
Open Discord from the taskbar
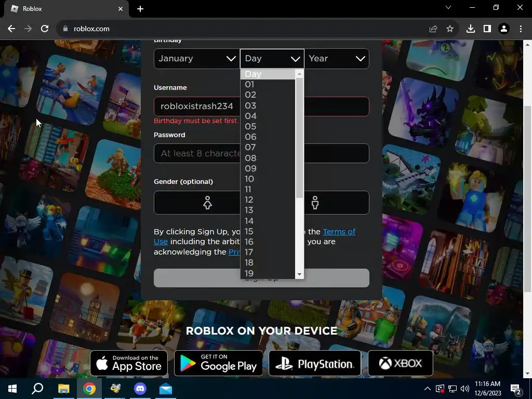[140, 389]
